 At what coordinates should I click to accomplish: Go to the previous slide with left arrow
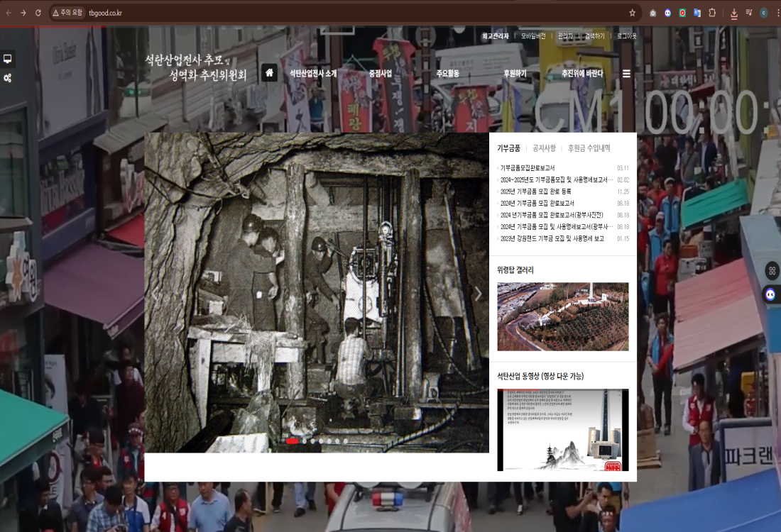point(155,294)
